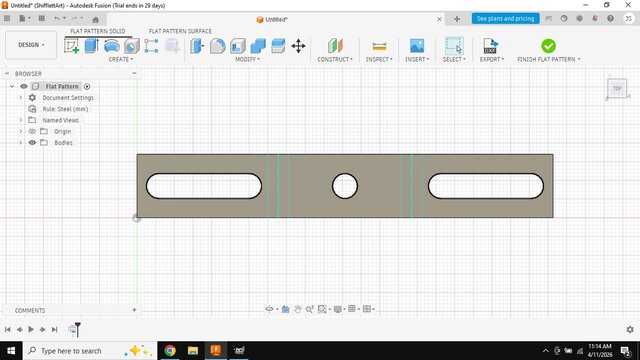Viewport: 640px width, 360px height.
Task: Open the user profile JS avatar
Action: (629, 18)
